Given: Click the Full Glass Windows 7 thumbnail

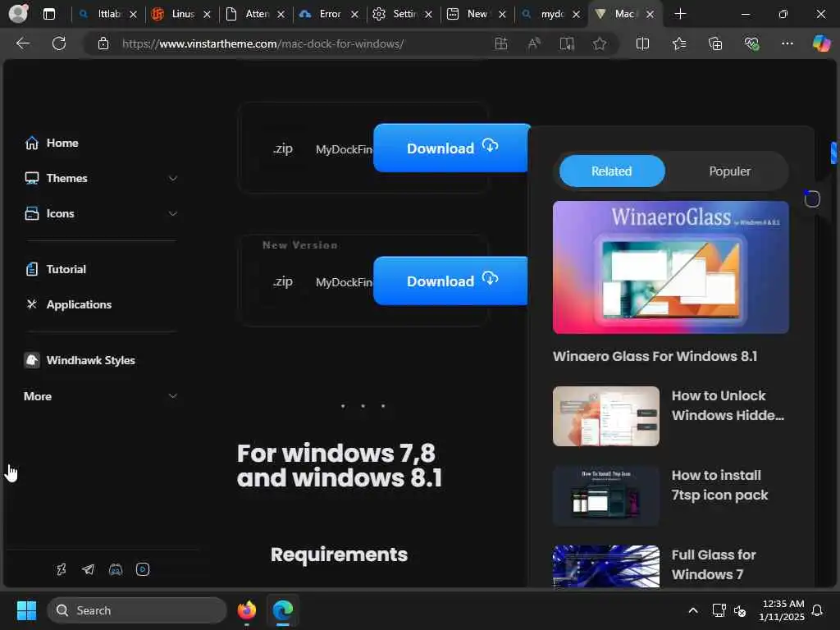Looking at the screenshot, I should 606,566.
